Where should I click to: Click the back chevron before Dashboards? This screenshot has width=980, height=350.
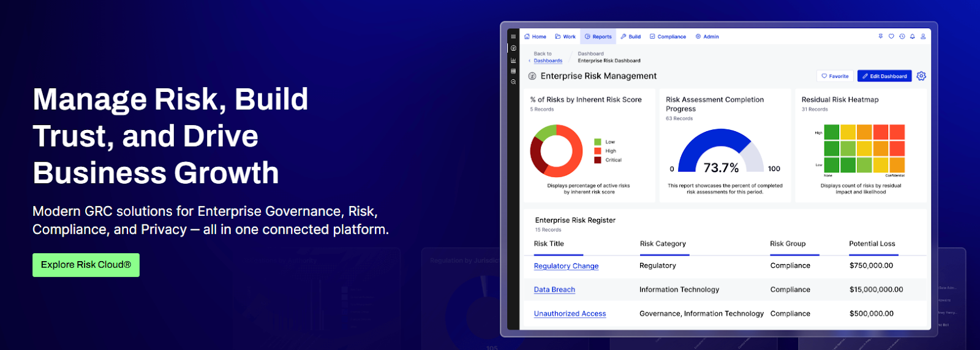tap(530, 61)
